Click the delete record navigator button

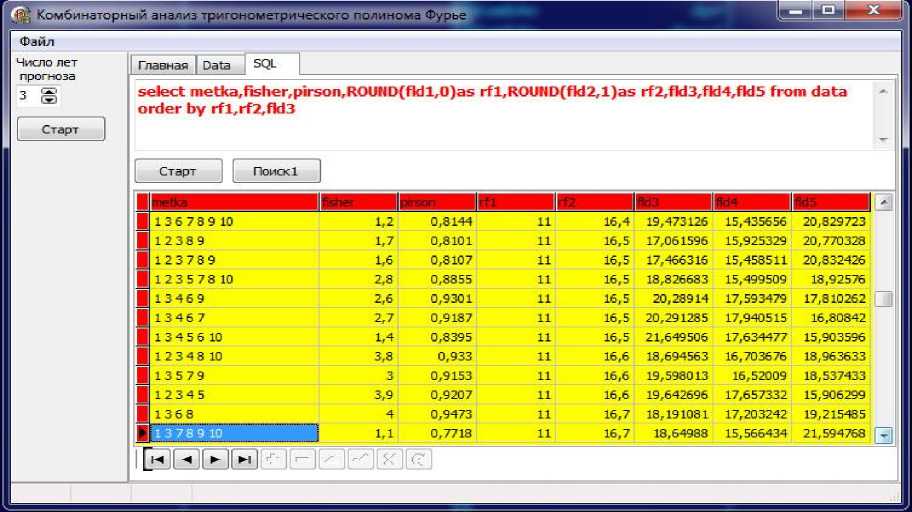click(x=302, y=460)
